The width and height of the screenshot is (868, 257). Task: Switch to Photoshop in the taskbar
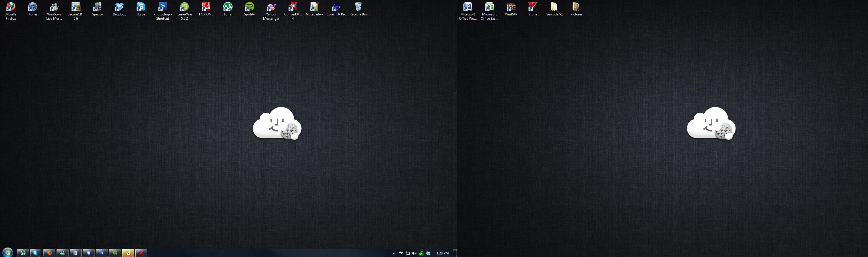(102, 253)
